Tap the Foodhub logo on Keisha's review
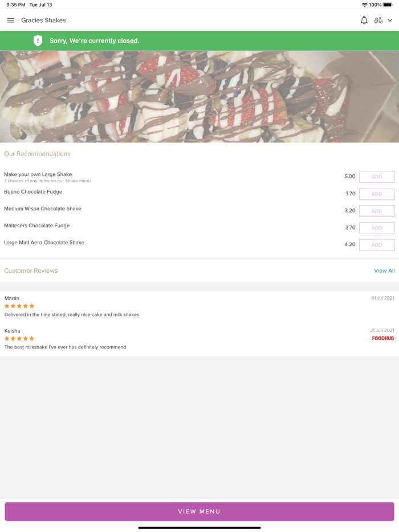 point(382,338)
